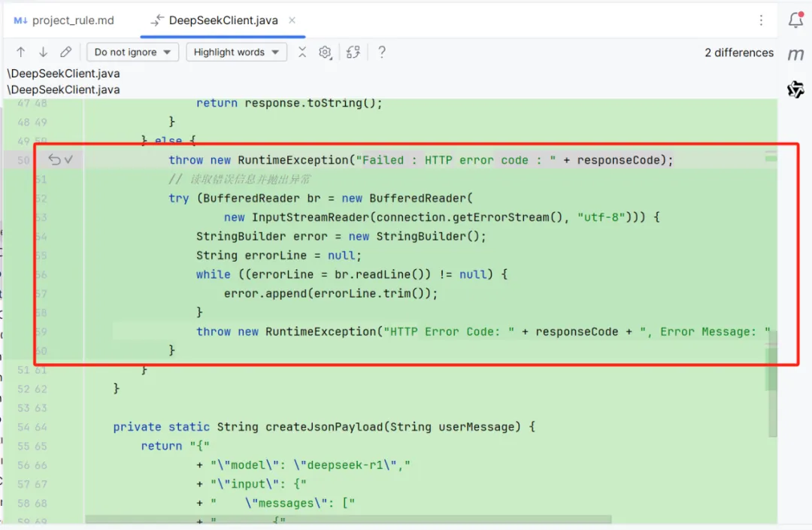Image resolution: width=812 pixels, height=530 pixels.
Task: Open diff settings gear icon
Action: tap(326, 53)
